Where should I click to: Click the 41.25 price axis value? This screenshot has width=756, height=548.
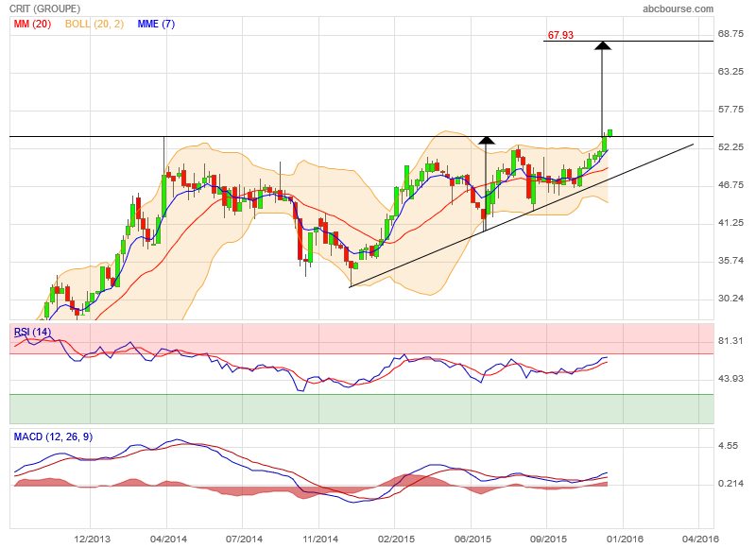pos(730,223)
